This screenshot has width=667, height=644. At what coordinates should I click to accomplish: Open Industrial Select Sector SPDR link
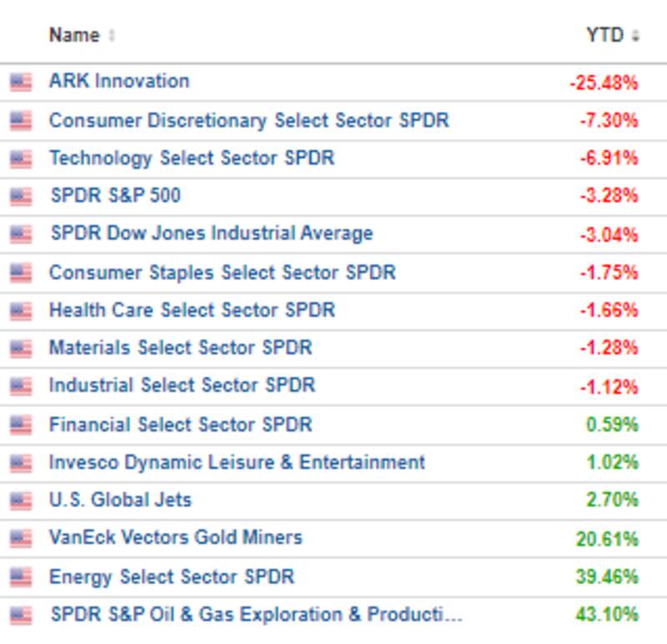pos(182,386)
